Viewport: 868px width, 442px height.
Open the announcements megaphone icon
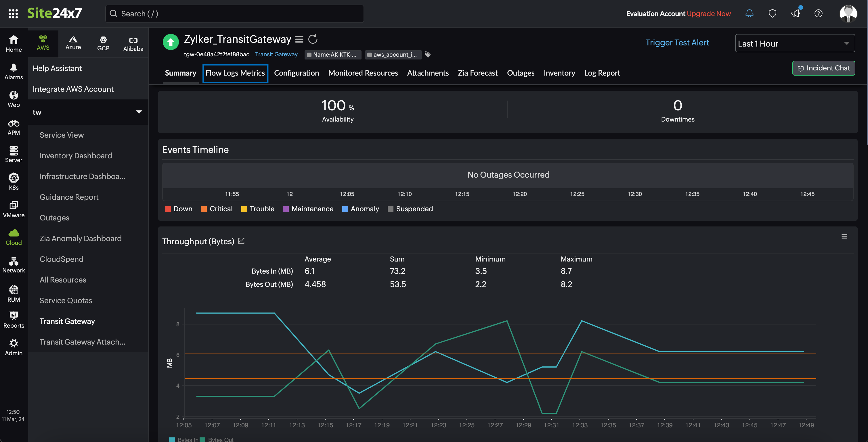click(796, 14)
